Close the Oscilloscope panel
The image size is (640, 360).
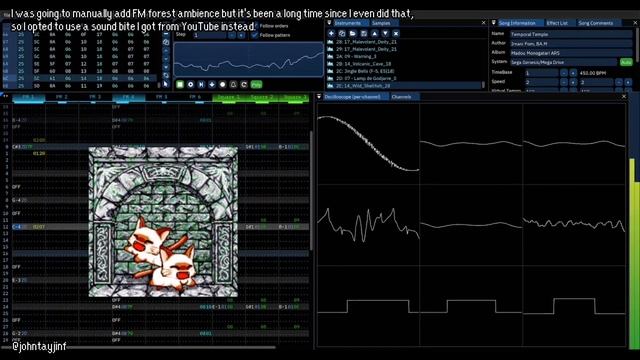coord(624,97)
